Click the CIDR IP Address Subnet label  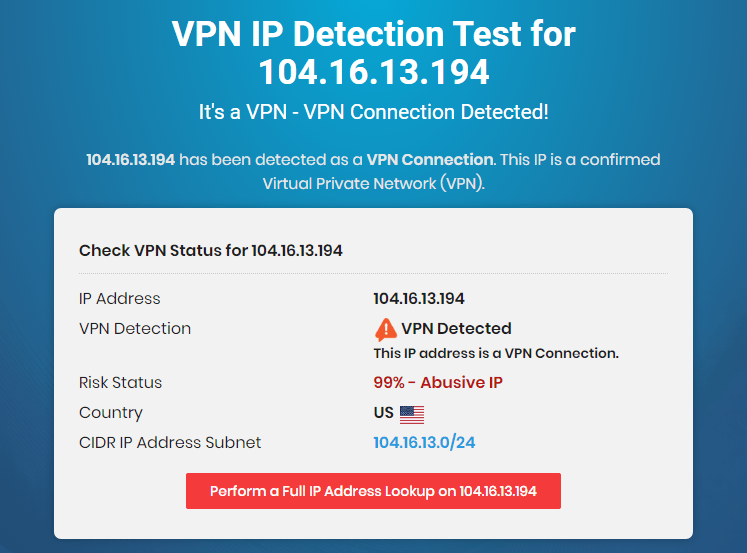click(170, 442)
